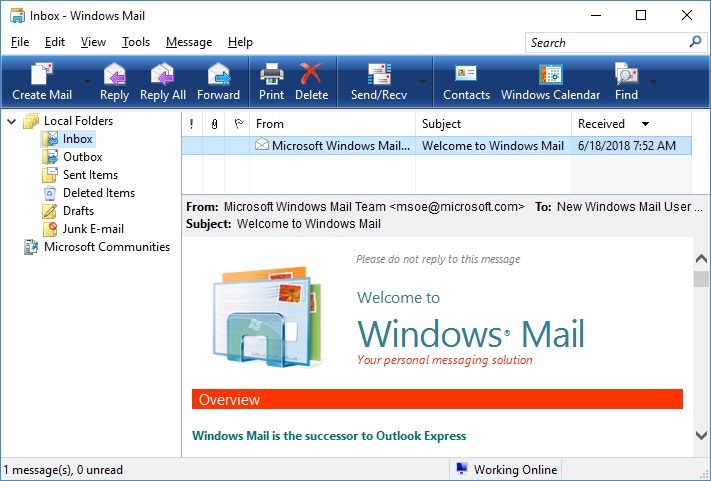The image size is (711, 481).
Task: Print the current message
Action: click(x=271, y=82)
